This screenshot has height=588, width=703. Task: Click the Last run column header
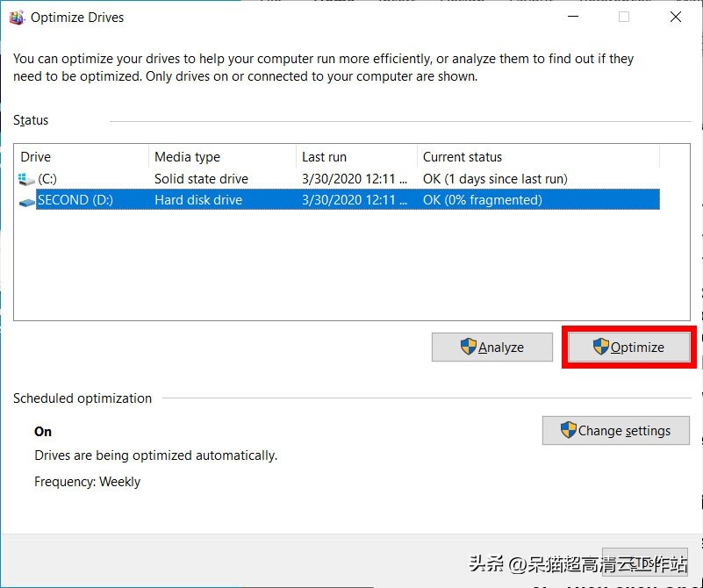pos(357,157)
